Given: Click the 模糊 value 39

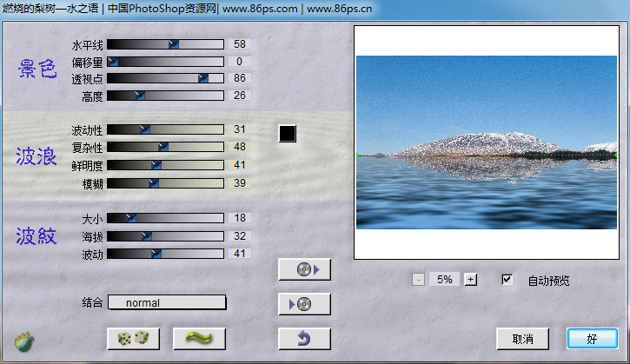Looking at the screenshot, I should [240, 182].
